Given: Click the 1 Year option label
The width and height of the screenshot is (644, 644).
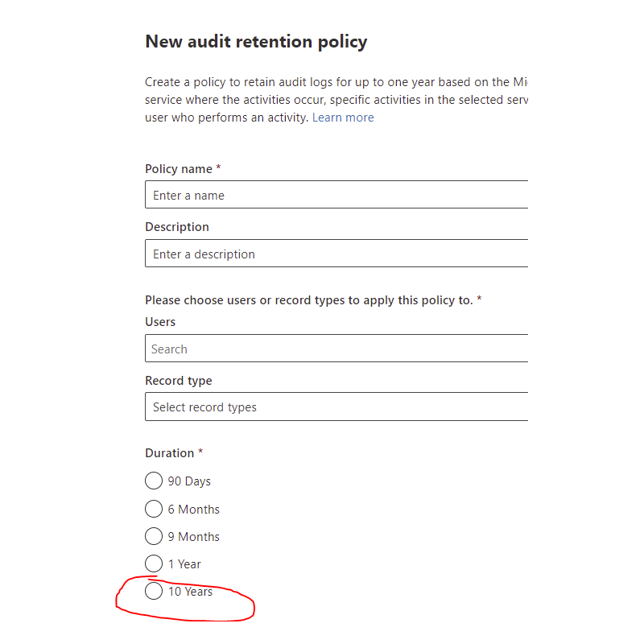Looking at the screenshot, I should pos(184,564).
